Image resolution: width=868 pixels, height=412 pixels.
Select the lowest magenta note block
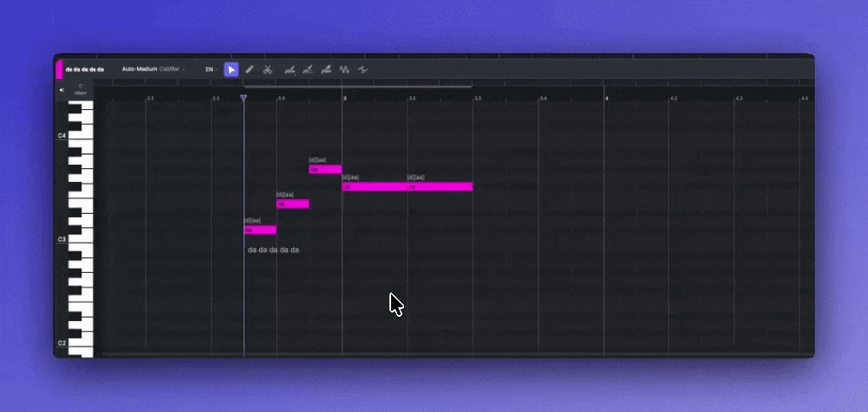[260, 230]
